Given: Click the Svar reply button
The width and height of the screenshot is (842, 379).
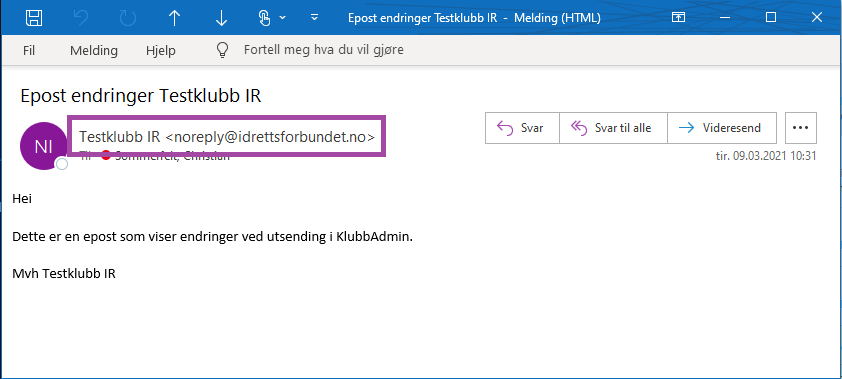Looking at the screenshot, I should (x=522, y=128).
